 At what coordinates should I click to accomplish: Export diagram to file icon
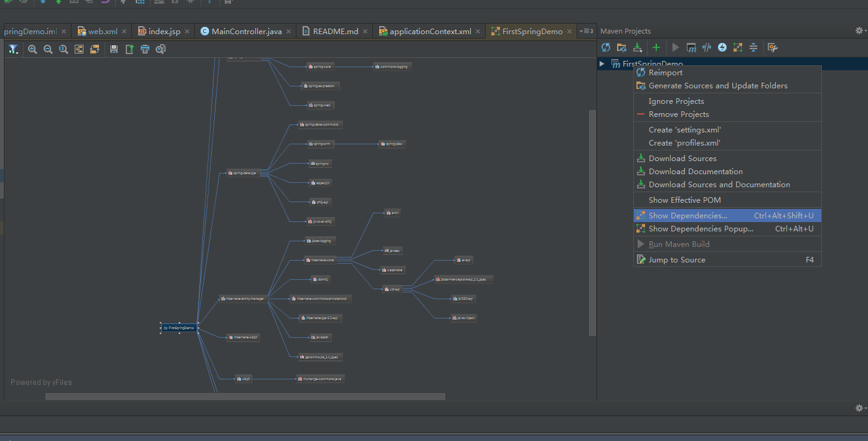point(130,49)
